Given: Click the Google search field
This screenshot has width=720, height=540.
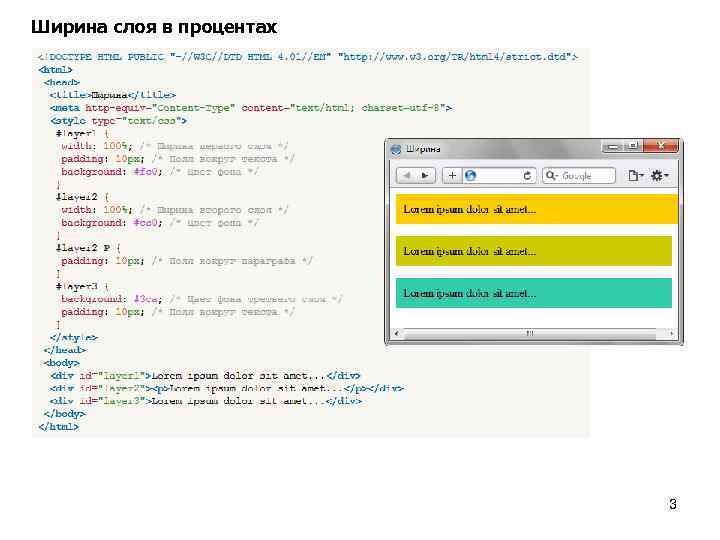Looking at the screenshot, I should tap(579, 176).
